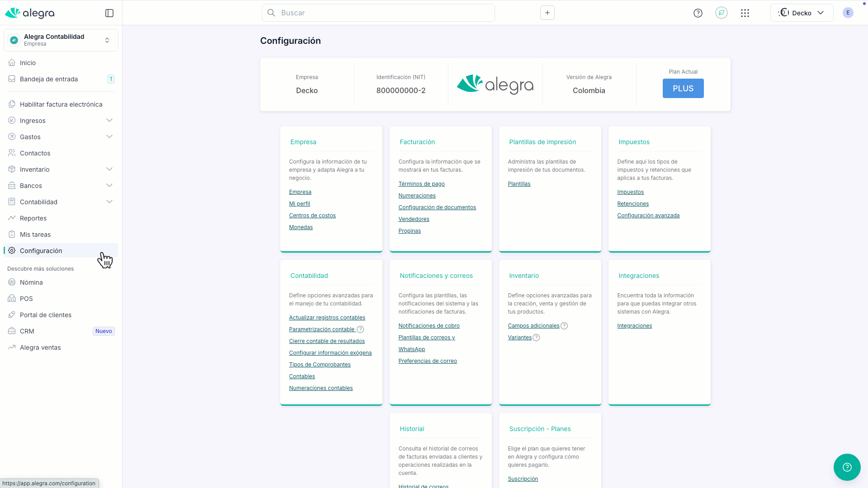Click the apps grid icon in top bar

coord(745,13)
